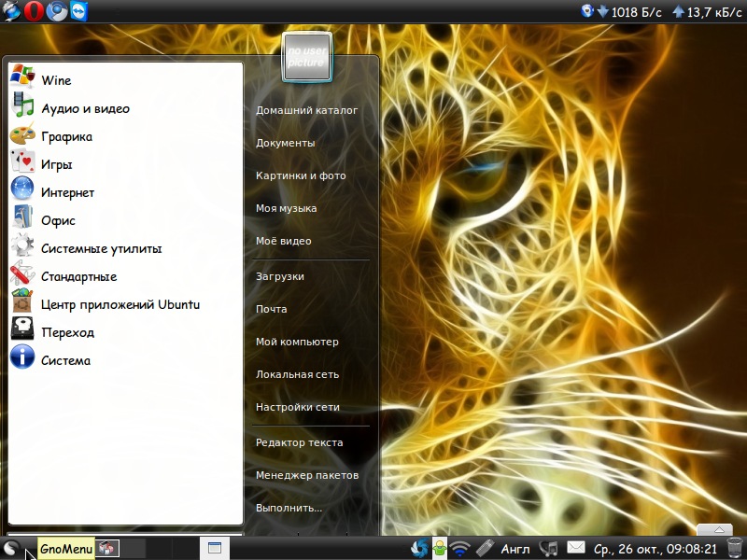Expand the Системные утилиты category
The height and width of the screenshot is (560, 747).
(101, 248)
